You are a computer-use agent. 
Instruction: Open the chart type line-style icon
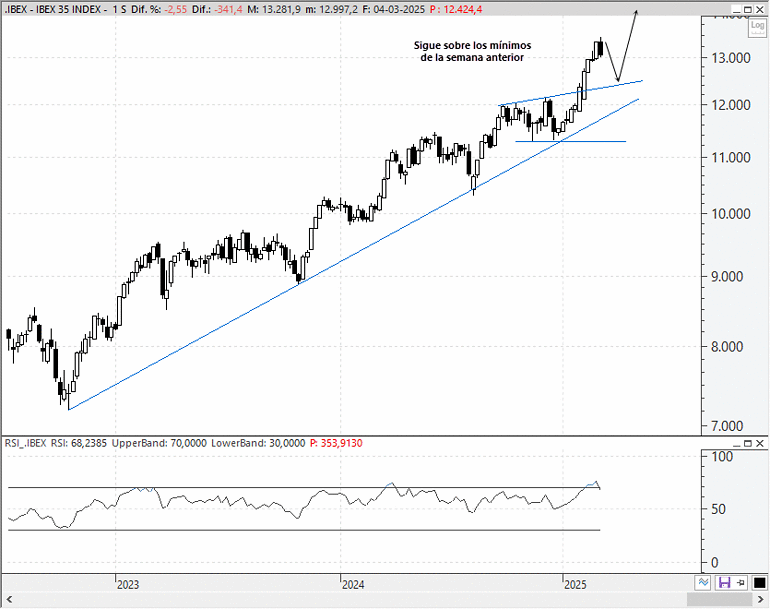tap(703, 583)
